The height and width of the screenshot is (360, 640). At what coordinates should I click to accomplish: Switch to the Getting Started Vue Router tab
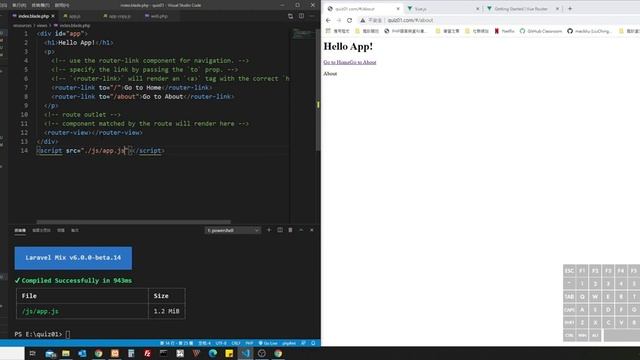(522, 9)
